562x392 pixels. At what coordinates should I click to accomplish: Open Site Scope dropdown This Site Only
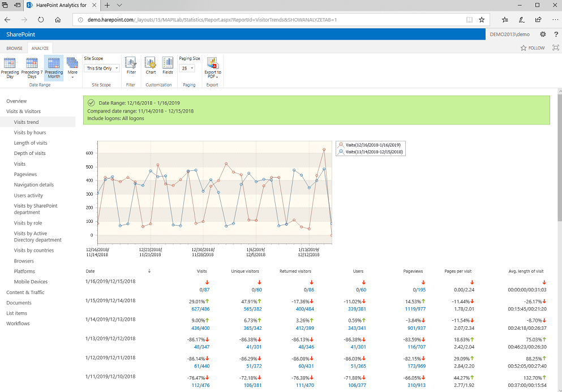(x=102, y=68)
